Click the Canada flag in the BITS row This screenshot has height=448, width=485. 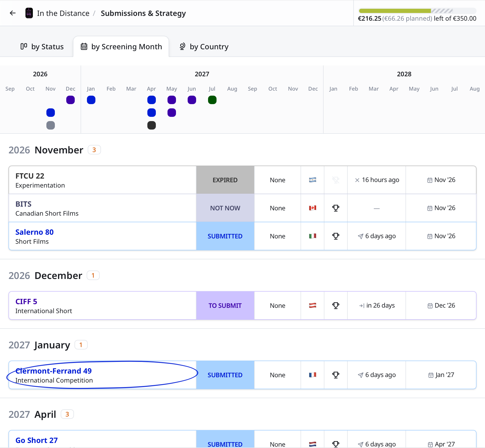(312, 208)
